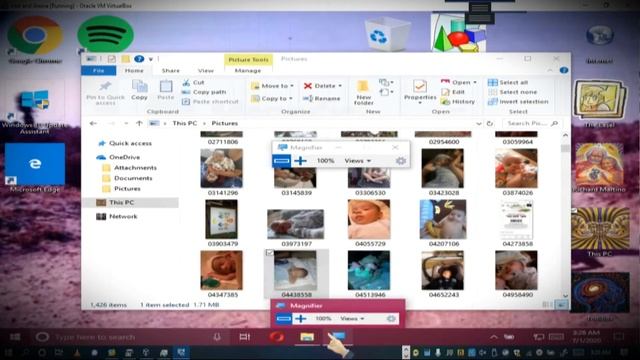This screenshot has height=360, width=640.
Task: Show hidden system tray icons
Action: 494,337
